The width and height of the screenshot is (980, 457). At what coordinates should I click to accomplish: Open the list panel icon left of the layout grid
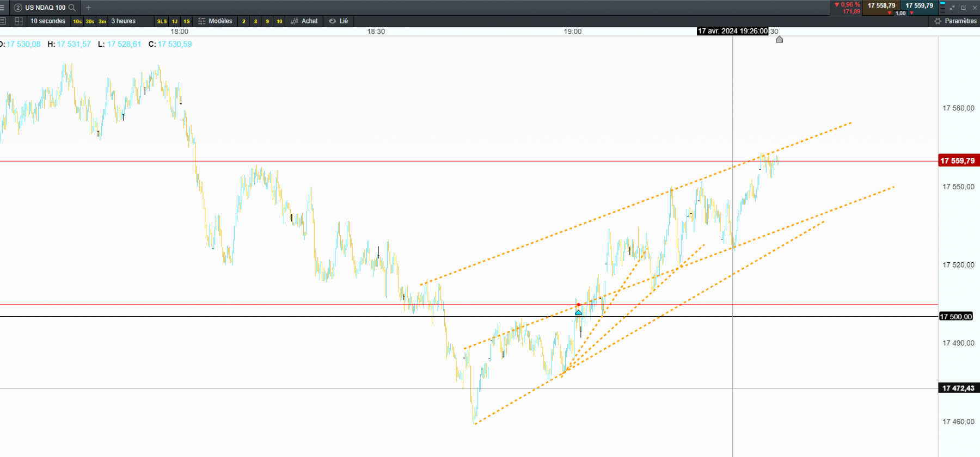pos(3,21)
